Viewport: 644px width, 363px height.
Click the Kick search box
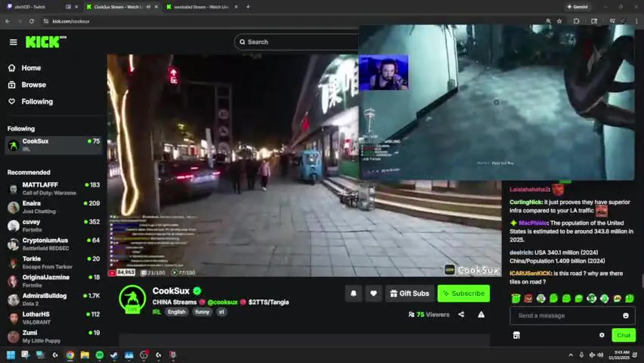[x=296, y=42]
